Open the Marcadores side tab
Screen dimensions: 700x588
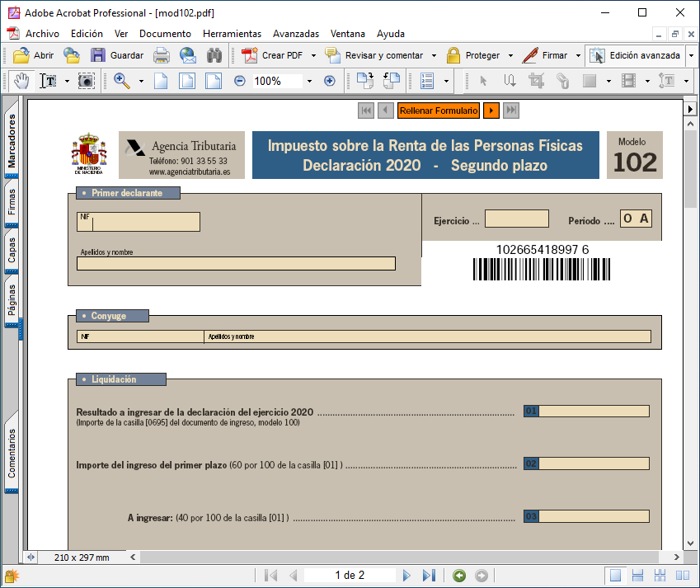[x=12, y=141]
